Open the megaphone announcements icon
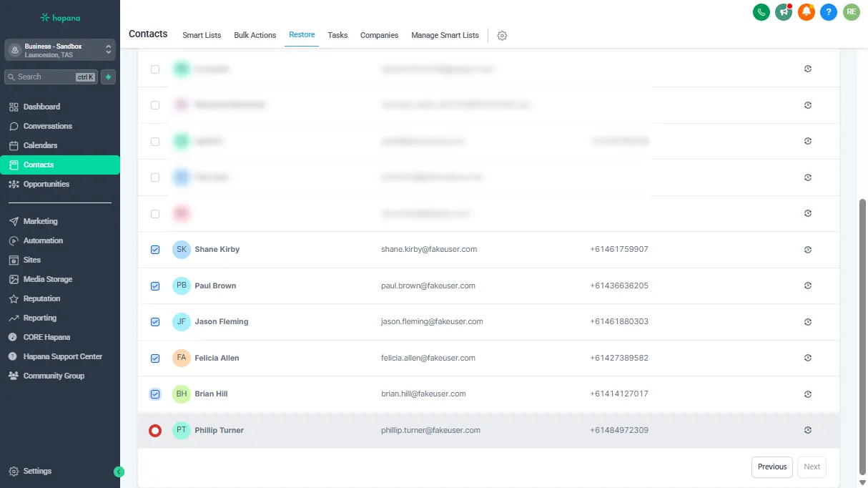Screen dimensions: 868x488 click(x=784, y=11)
